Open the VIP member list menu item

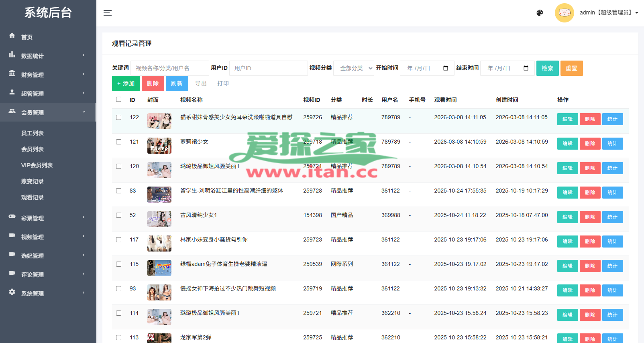click(37, 165)
